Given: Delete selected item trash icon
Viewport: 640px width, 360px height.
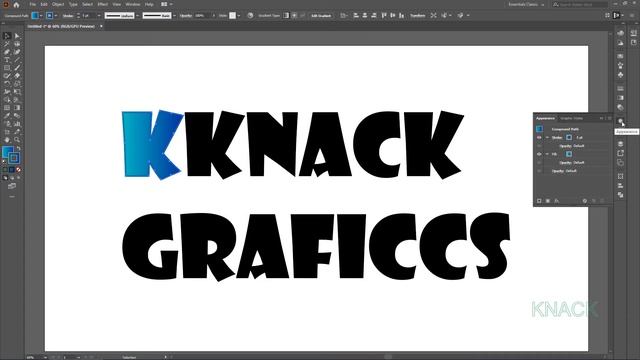Looking at the screenshot, I should 602,201.
